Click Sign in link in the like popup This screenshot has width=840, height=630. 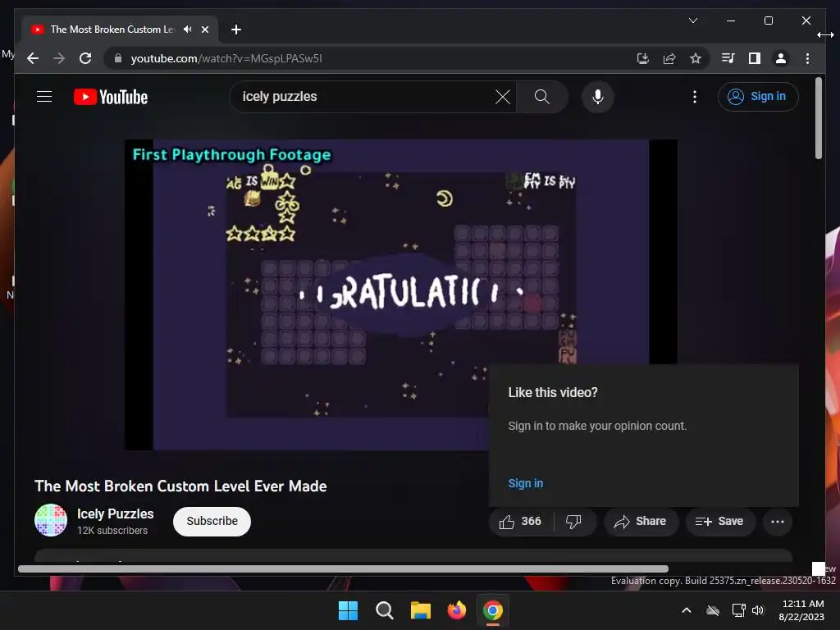pos(526,483)
